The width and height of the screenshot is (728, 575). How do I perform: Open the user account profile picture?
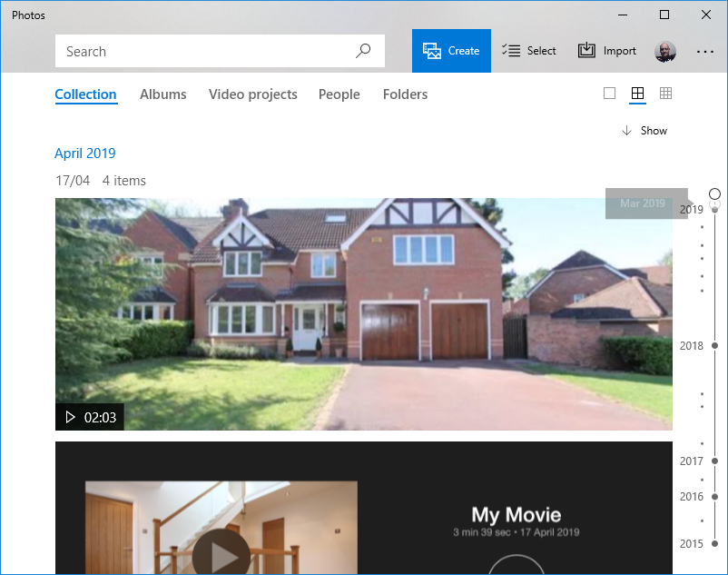coord(664,51)
